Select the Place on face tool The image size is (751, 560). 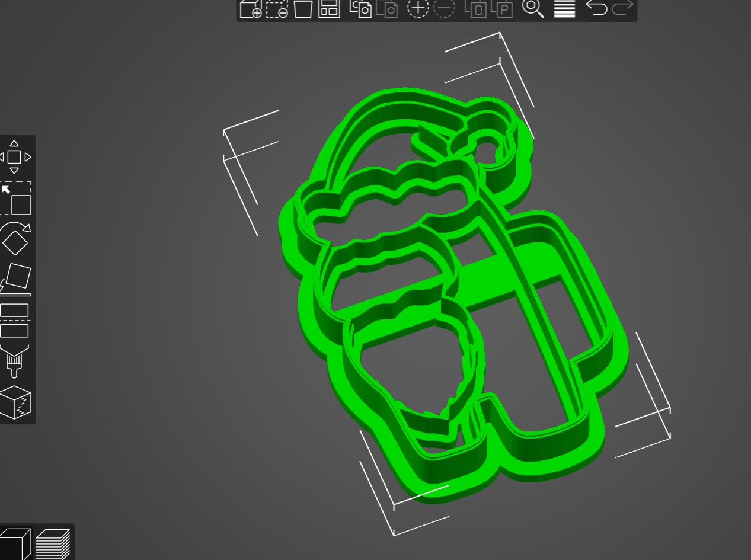click(x=16, y=279)
